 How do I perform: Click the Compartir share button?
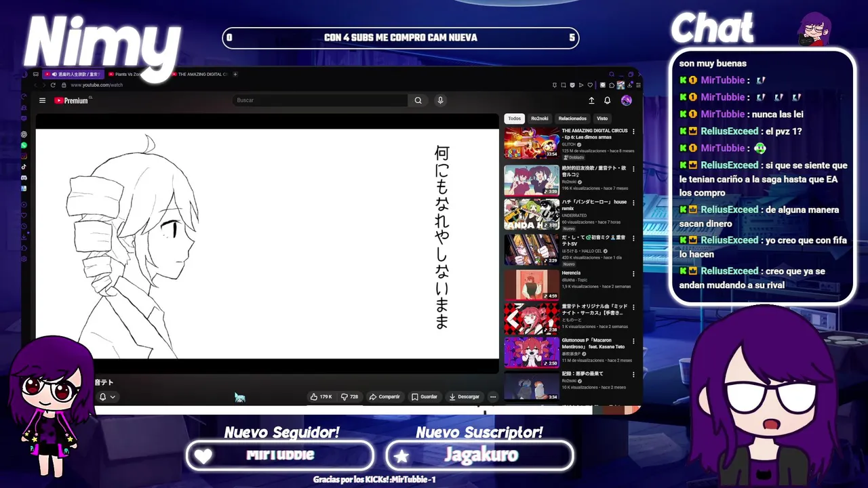pos(384,396)
